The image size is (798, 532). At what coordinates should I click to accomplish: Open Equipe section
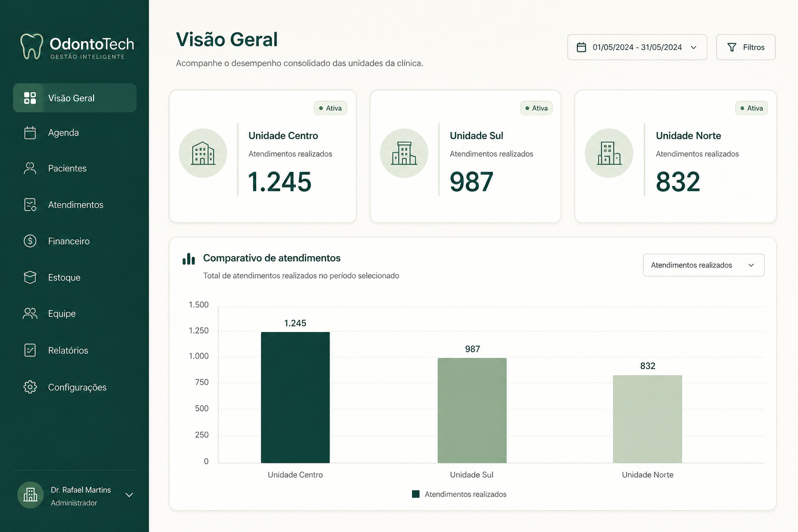(75, 313)
